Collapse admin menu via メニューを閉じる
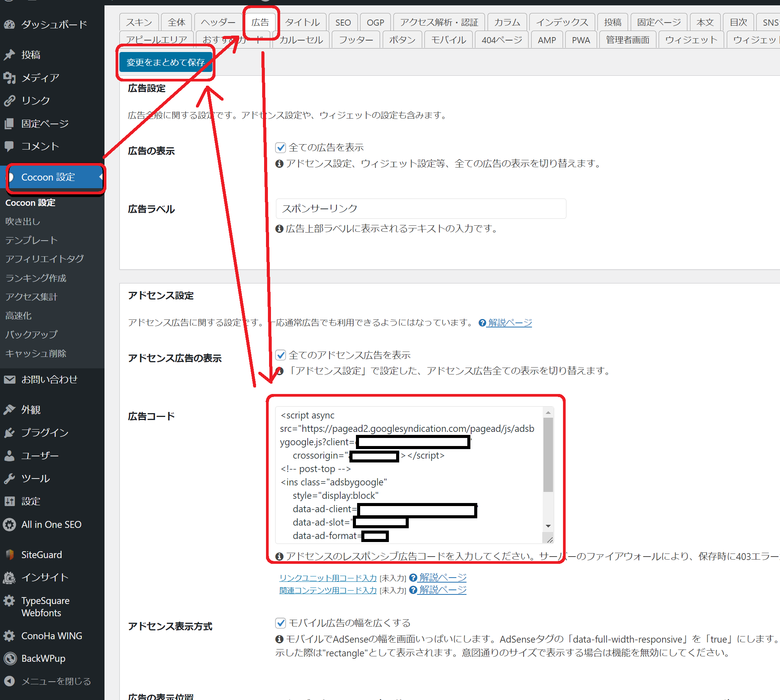 (56, 681)
